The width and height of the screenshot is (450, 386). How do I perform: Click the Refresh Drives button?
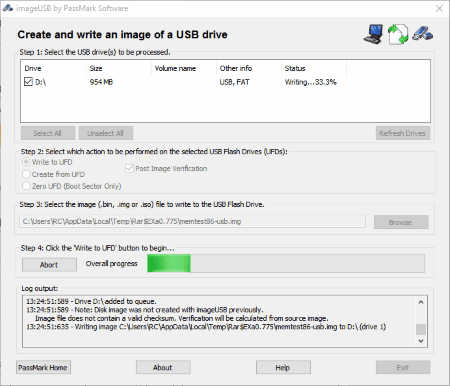(403, 133)
